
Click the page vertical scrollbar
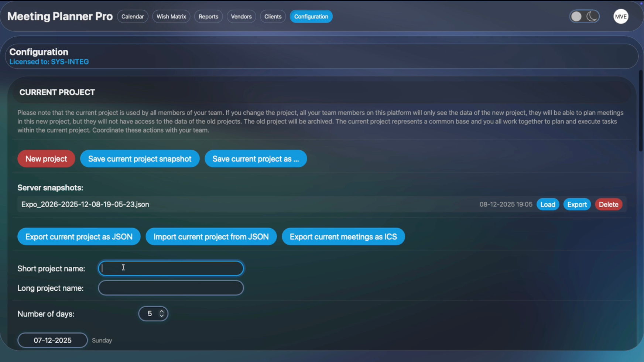tap(641, 111)
